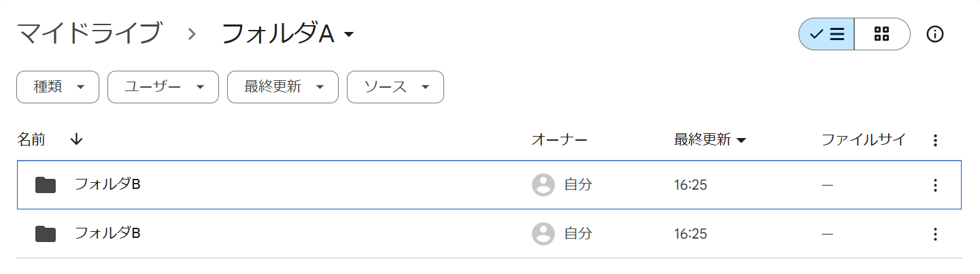Viewport: 980px width, 274px height.
Task: Open the ユーザー filter dropdown
Action: pos(163,87)
